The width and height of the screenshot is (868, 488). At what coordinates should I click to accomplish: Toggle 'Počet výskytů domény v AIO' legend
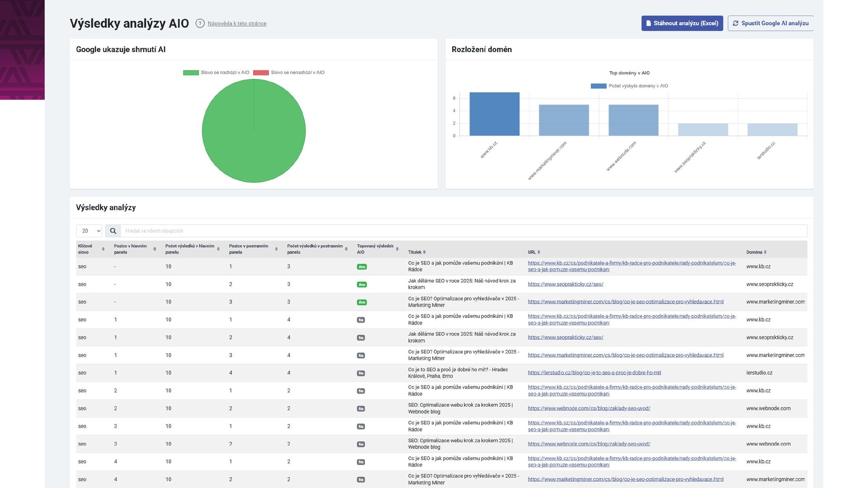click(629, 86)
